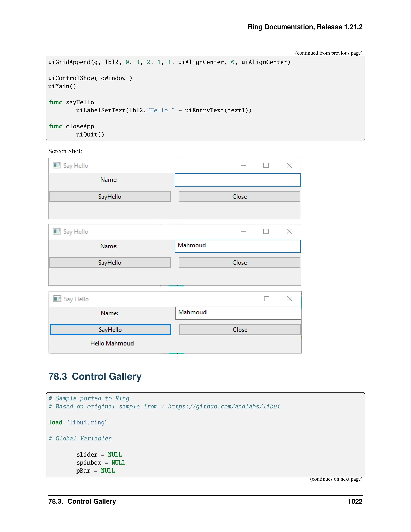Minimize the third Say Hello window
This screenshot has height=532, width=411.
click(243, 299)
